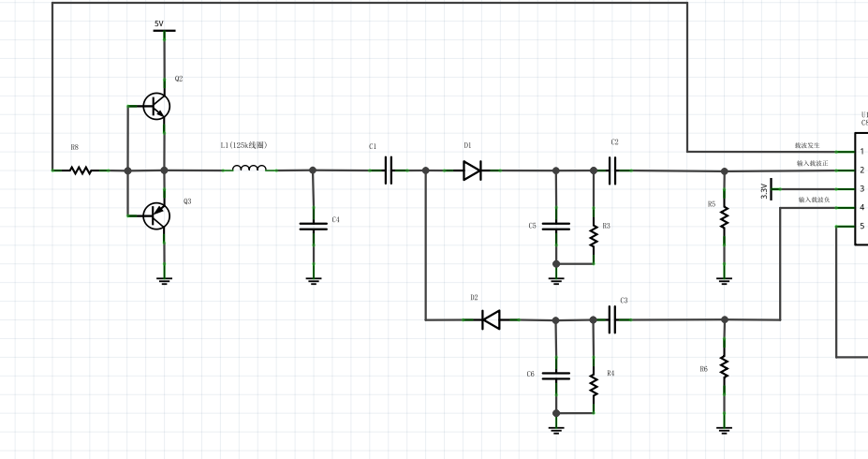Click the 'Q2' designator text
The image size is (868, 459).
click(179, 79)
